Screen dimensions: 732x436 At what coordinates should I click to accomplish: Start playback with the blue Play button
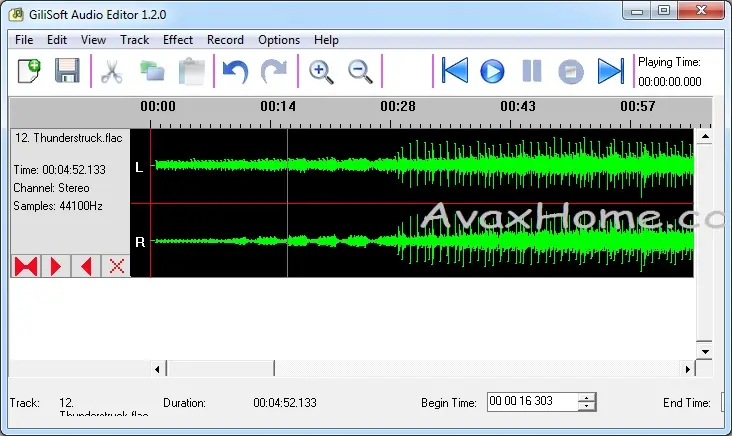[492, 71]
